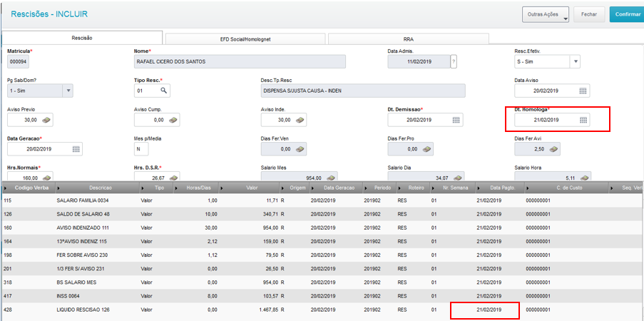This screenshot has width=644, height=321.
Task: Open Horas/Dias column header arrow
Action: click(x=177, y=188)
